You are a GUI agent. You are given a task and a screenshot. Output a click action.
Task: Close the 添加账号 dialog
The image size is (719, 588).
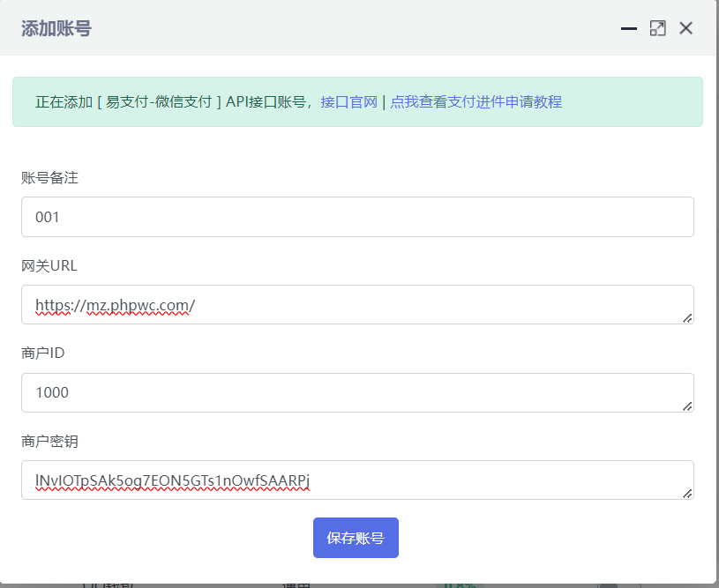point(685,28)
